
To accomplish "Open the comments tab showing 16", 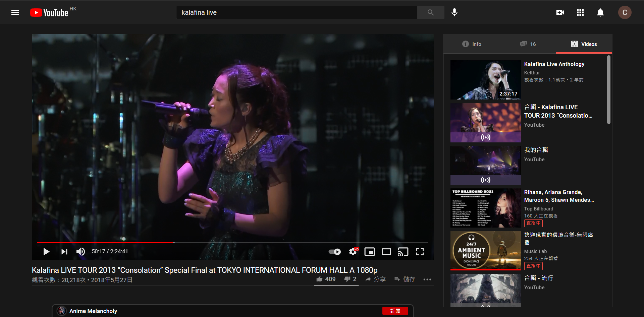I will 528,44.
